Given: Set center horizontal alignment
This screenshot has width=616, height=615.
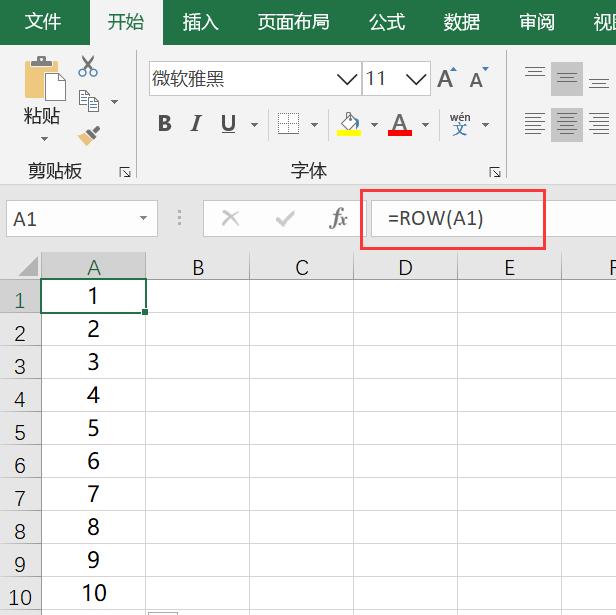Looking at the screenshot, I should point(566,124).
